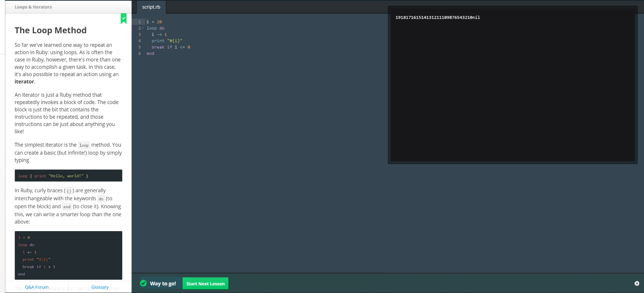Click line number 5 in the editor gutter

[139, 47]
